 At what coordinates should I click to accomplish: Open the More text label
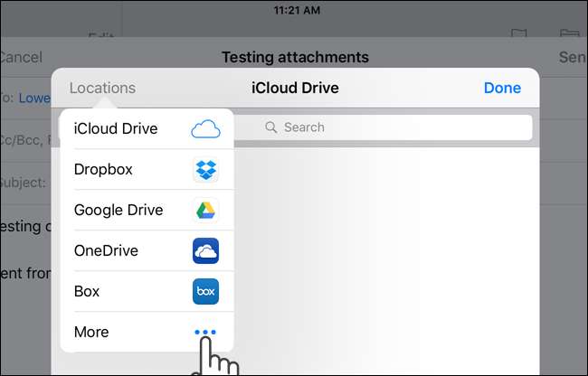(91, 333)
